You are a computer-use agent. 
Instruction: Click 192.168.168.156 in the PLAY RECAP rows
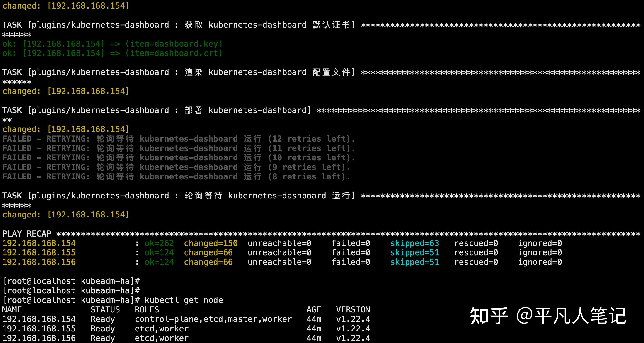39,262
